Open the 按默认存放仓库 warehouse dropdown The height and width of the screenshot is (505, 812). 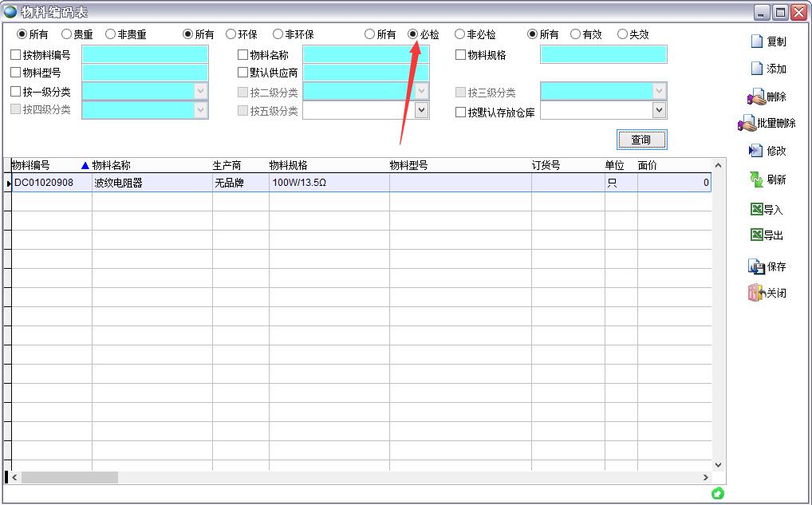click(x=659, y=110)
